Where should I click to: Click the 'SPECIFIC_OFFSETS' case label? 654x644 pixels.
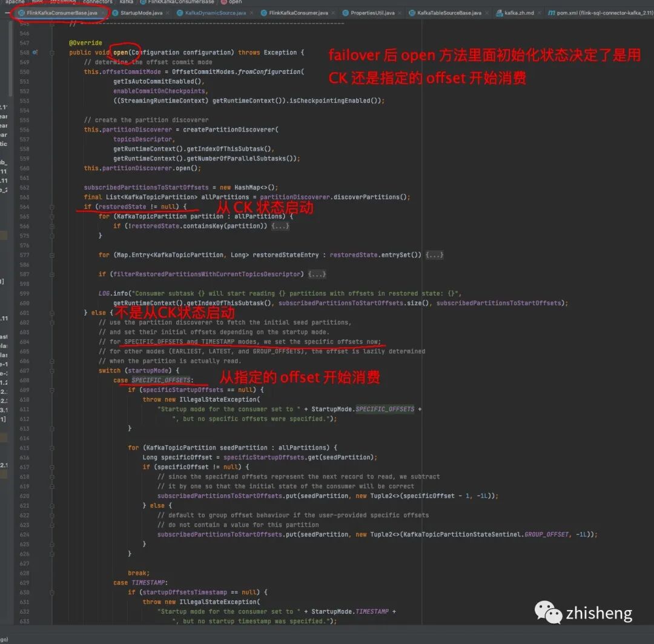tap(161, 380)
